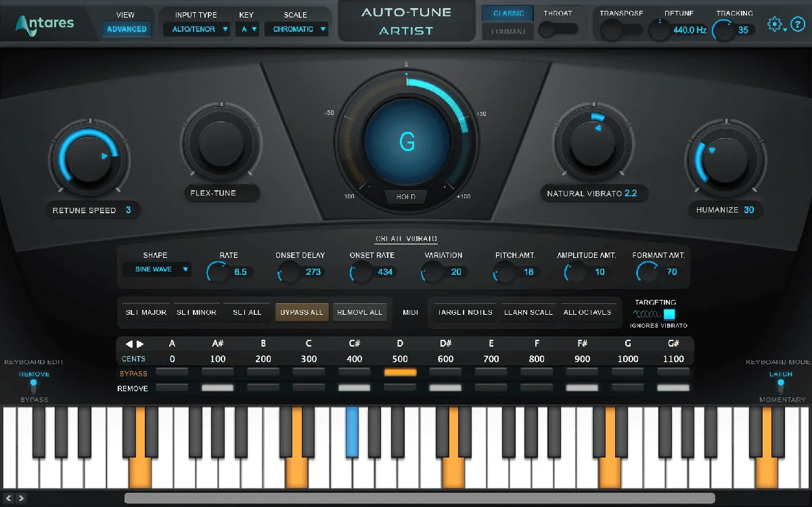The image size is (812, 507).
Task: Toggle Bypass for note G#
Action: [x=673, y=372]
